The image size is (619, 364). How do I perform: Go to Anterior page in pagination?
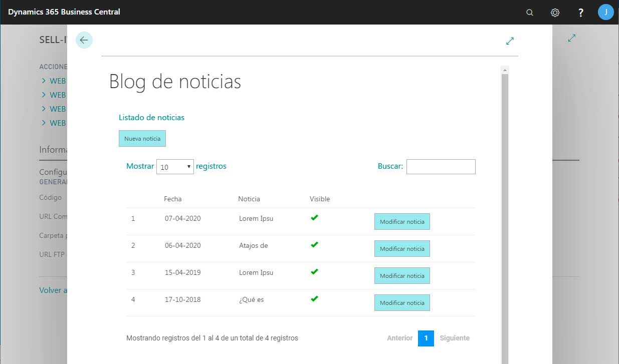pyautogui.click(x=400, y=338)
